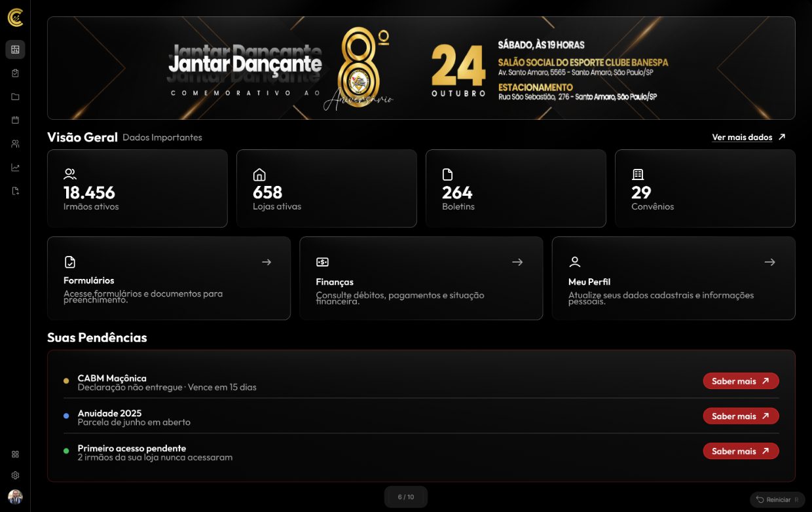
Task: Open the members people icon in sidebar
Action: tap(15, 144)
